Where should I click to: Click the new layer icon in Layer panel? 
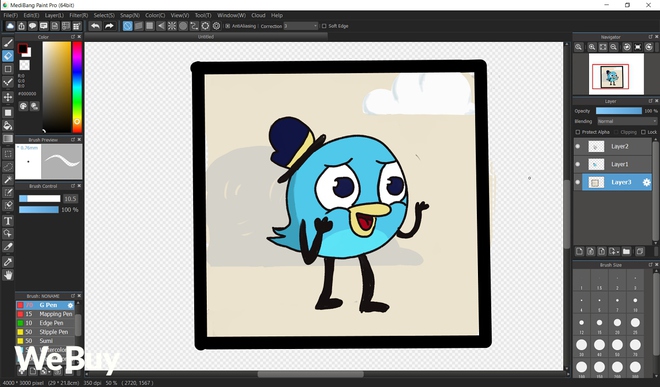579,251
